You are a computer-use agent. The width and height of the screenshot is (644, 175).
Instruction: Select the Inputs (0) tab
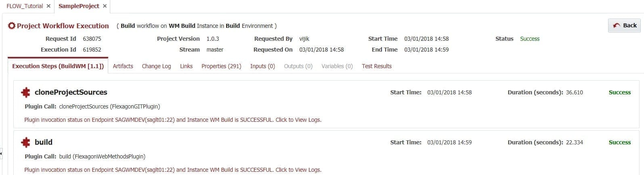pyautogui.click(x=262, y=66)
